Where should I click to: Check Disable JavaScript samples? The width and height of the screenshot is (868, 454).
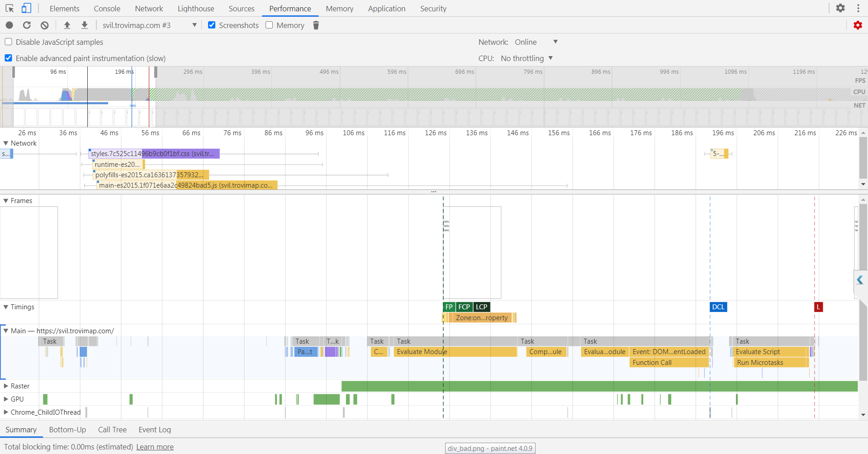[x=9, y=42]
